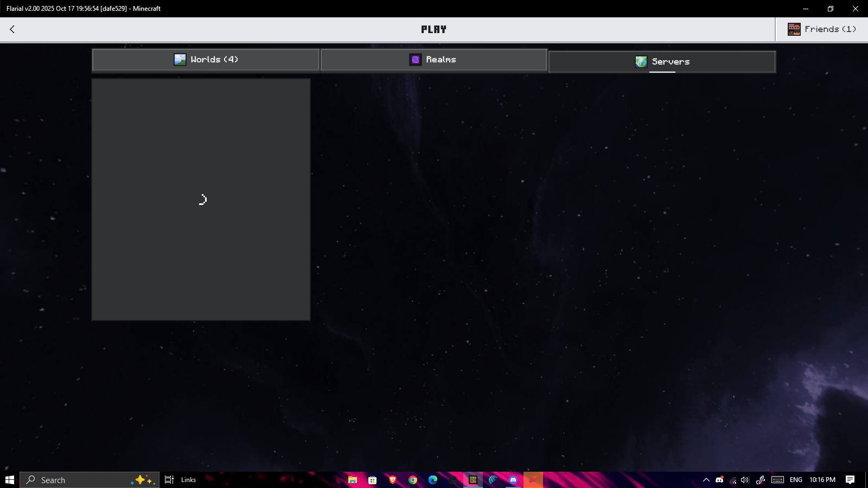The height and width of the screenshot is (488, 868).
Task: Close the Minecraft window
Action: click(x=856, y=9)
